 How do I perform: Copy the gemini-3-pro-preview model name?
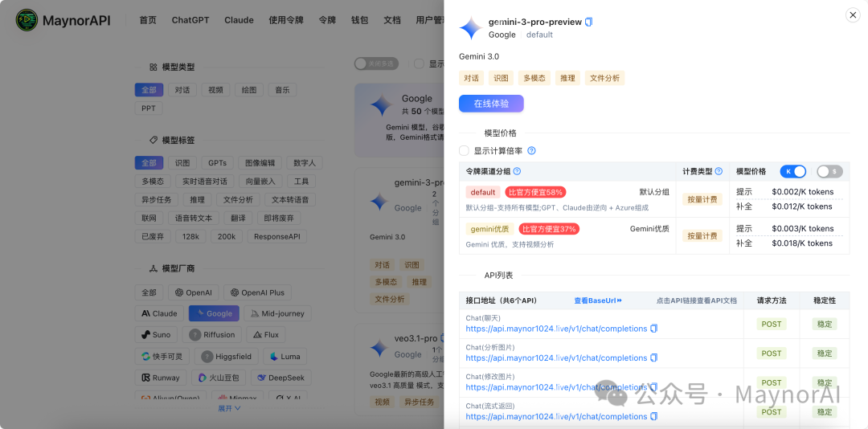[x=589, y=22]
